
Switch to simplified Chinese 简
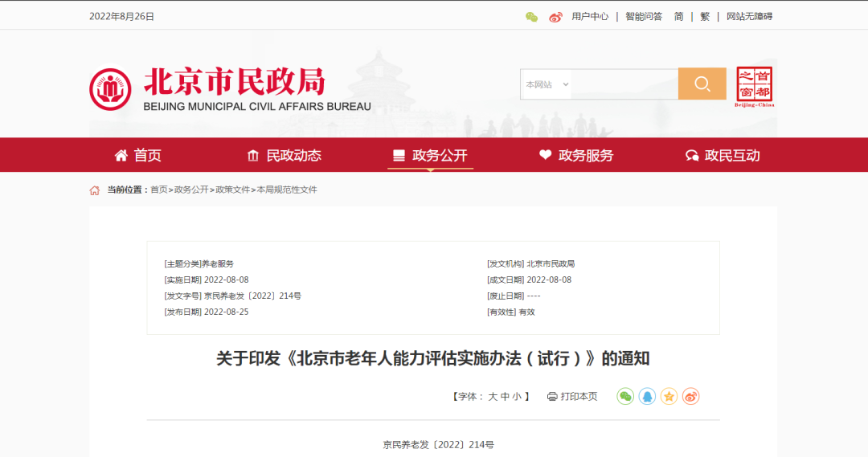679,16
